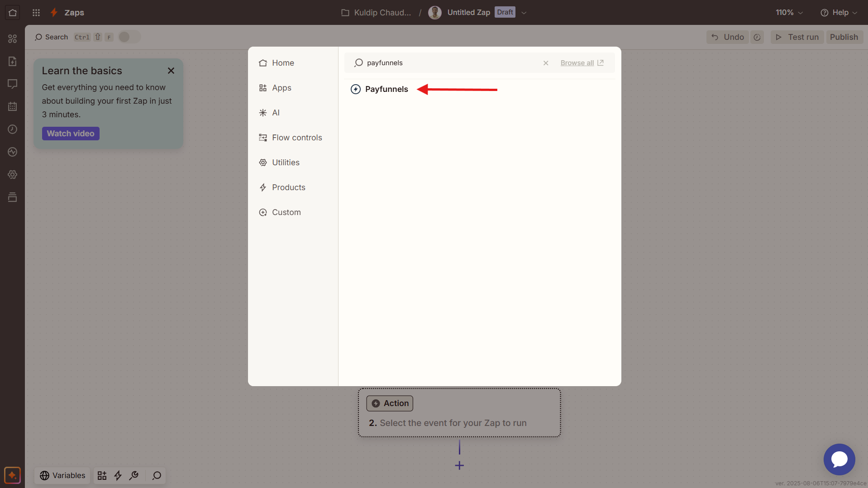868x488 pixels.
Task: Click the user avatar next to Untitled Zap
Action: pos(434,13)
